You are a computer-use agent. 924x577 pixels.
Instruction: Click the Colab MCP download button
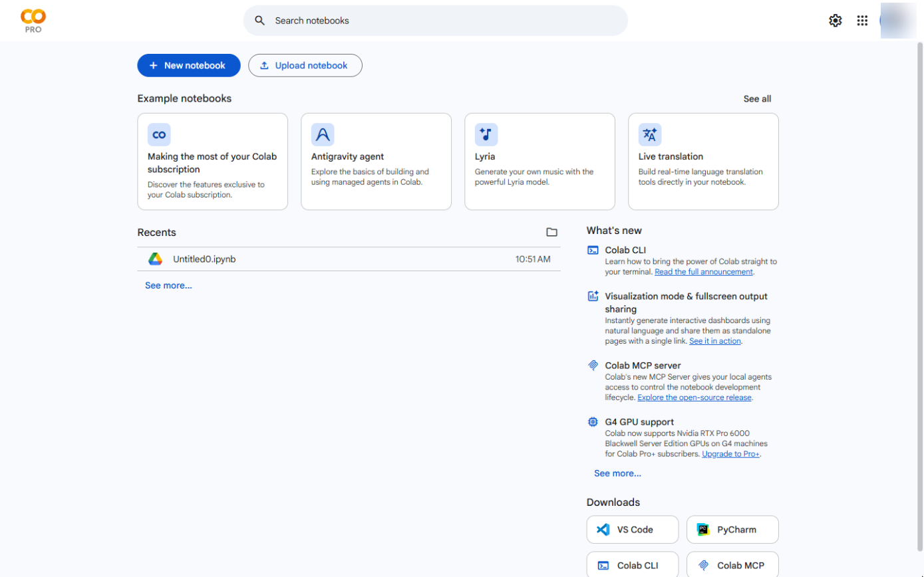click(x=732, y=565)
